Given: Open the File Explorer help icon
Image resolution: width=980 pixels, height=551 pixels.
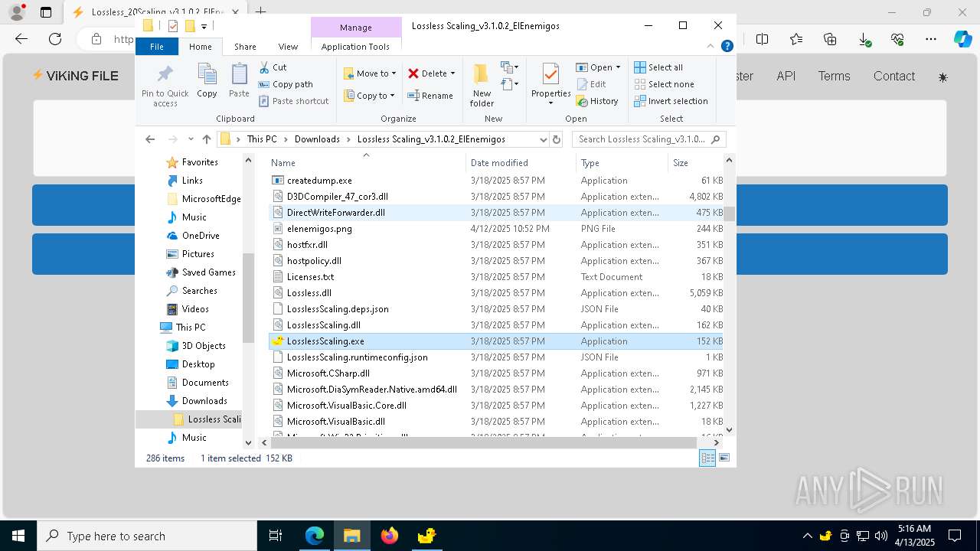Looking at the screenshot, I should click(x=727, y=46).
